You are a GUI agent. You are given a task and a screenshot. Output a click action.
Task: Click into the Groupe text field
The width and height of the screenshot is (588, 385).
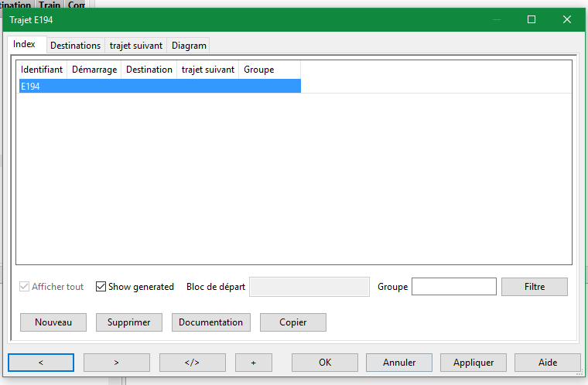pyautogui.click(x=453, y=287)
